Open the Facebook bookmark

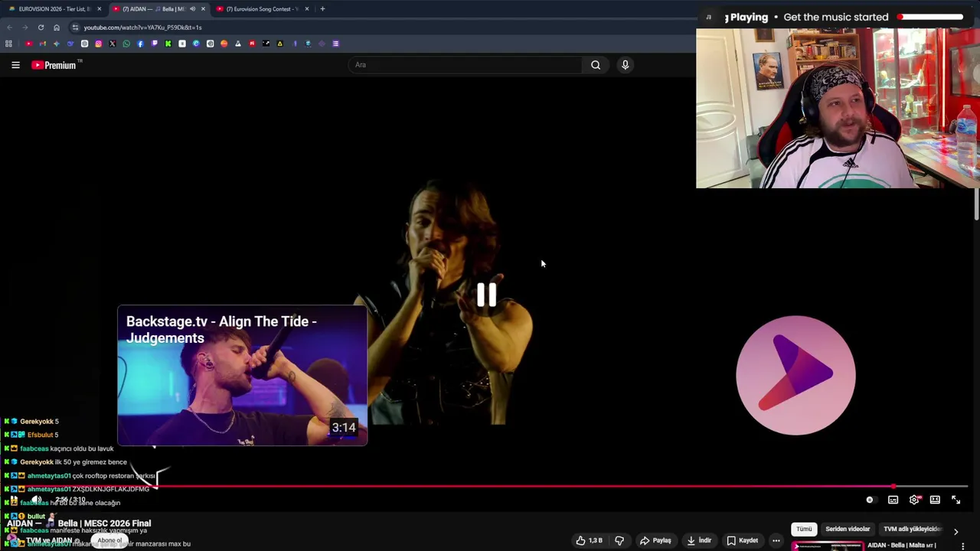pyautogui.click(x=140, y=44)
